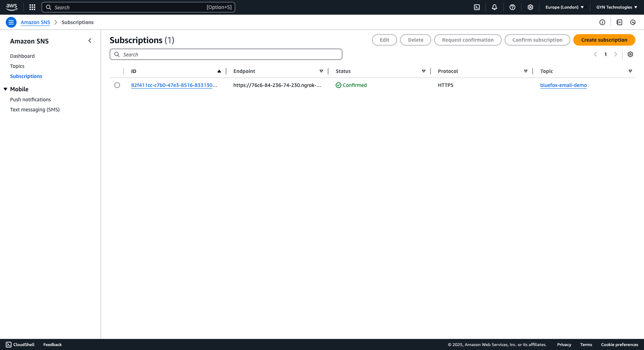The image size is (644, 350).
Task: Open the top bar settings gear
Action: (530, 7)
